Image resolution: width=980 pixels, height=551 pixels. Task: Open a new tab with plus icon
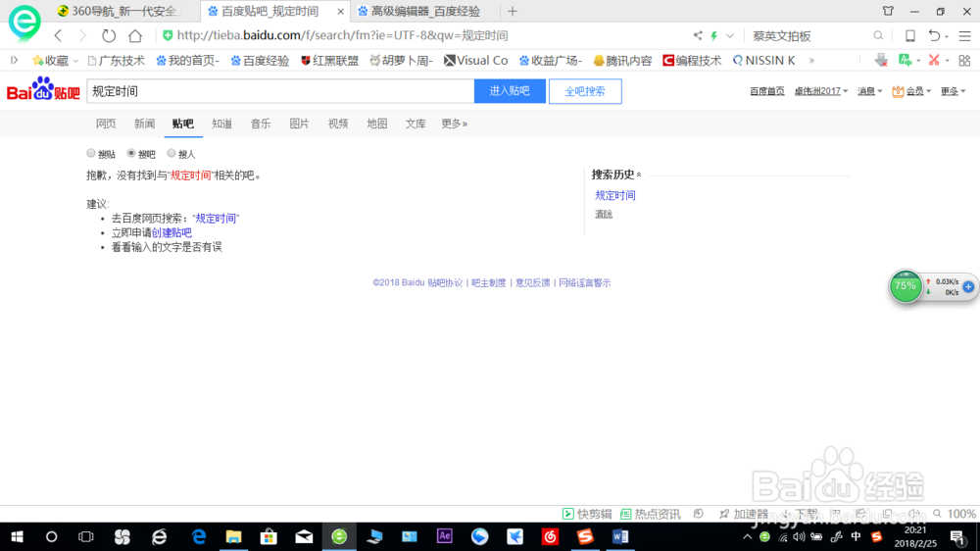(513, 11)
